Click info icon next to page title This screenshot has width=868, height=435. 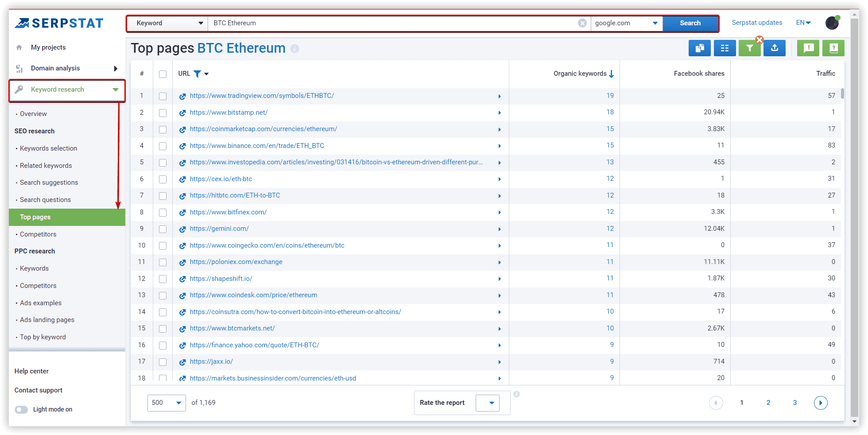click(x=295, y=49)
